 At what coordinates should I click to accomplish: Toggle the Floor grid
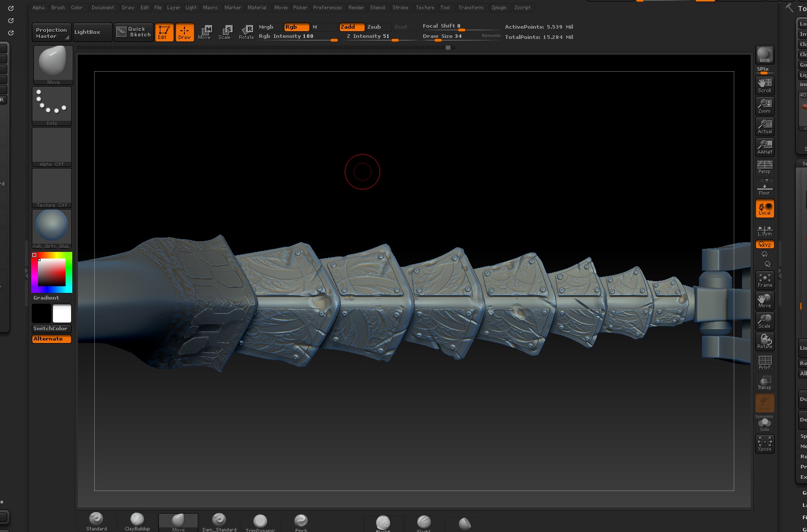(x=764, y=188)
